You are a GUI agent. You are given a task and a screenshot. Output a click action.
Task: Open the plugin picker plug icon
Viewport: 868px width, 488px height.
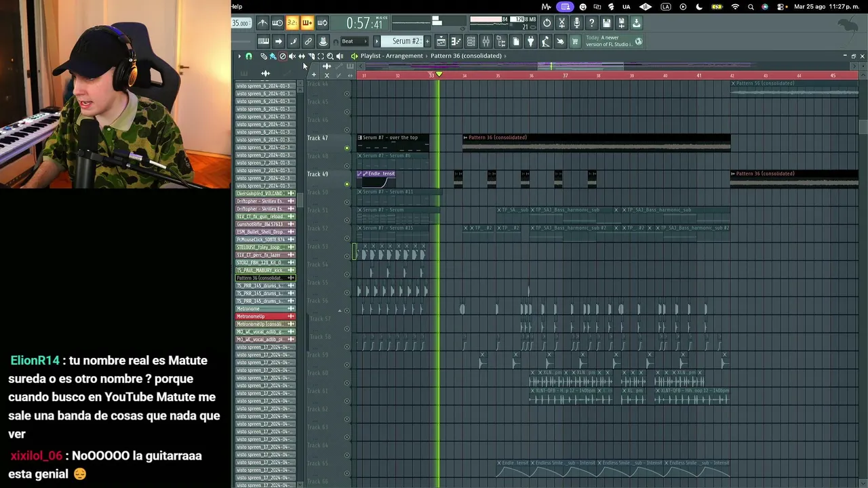530,41
